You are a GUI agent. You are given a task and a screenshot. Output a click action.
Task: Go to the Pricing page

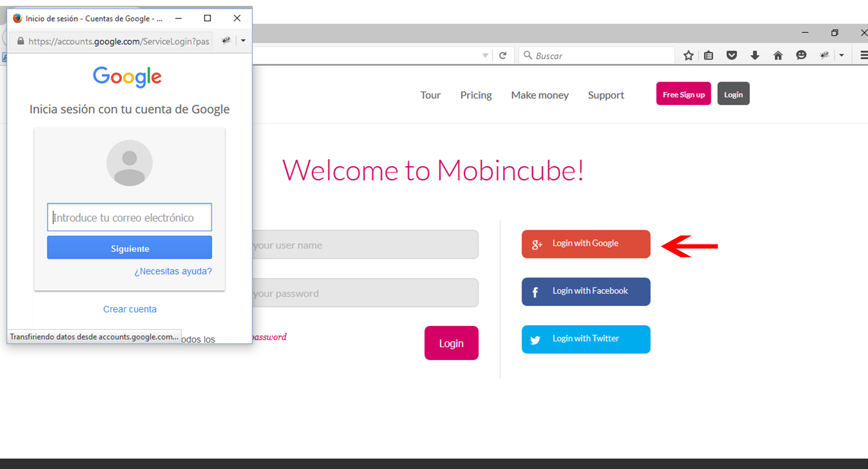click(x=476, y=95)
